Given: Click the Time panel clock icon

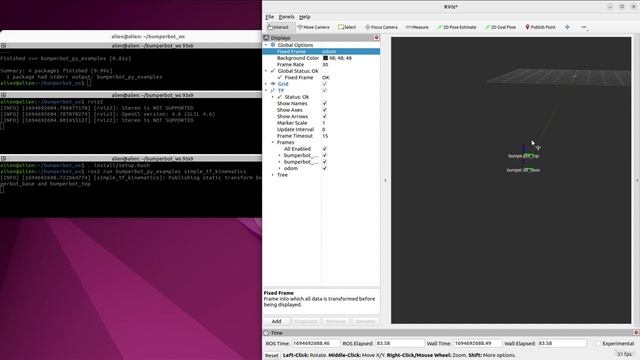Looking at the screenshot, I should coord(266,333).
